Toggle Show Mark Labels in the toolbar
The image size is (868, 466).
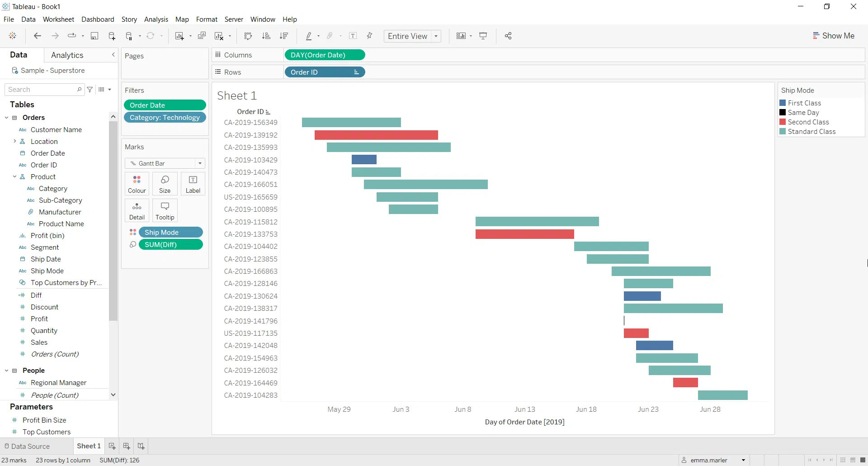[354, 36]
